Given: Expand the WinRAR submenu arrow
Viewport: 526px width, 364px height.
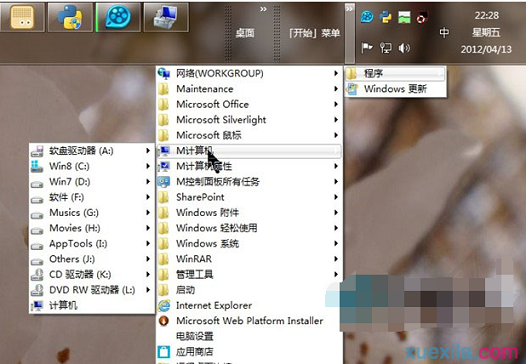Looking at the screenshot, I should [x=336, y=259].
